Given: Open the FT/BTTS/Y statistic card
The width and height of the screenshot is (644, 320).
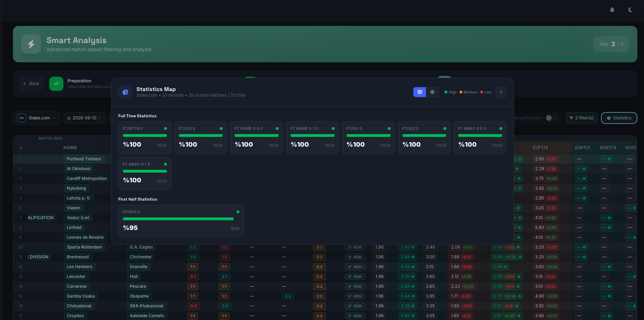Looking at the screenshot, I should pyautogui.click(x=145, y=138).
